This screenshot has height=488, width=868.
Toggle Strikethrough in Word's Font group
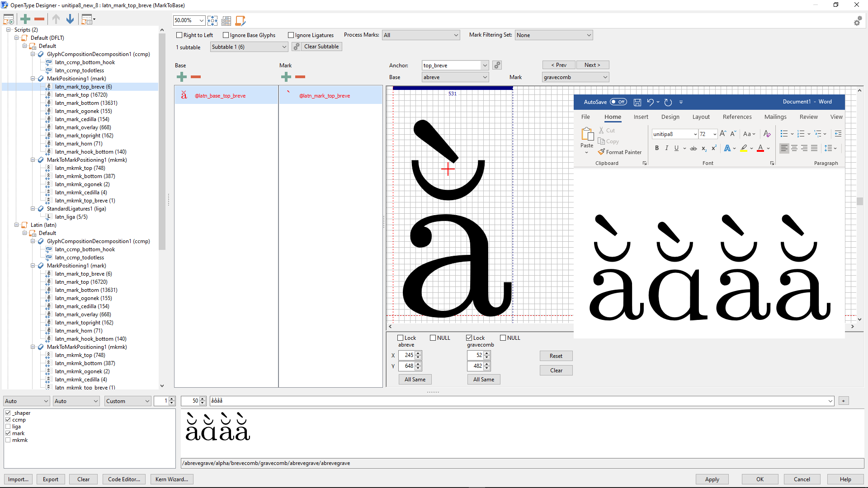click(693, 148)
